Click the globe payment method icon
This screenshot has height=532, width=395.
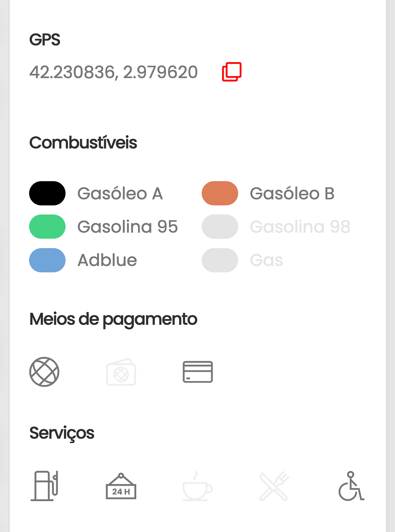pyautogui.click(x=44, y=372)
